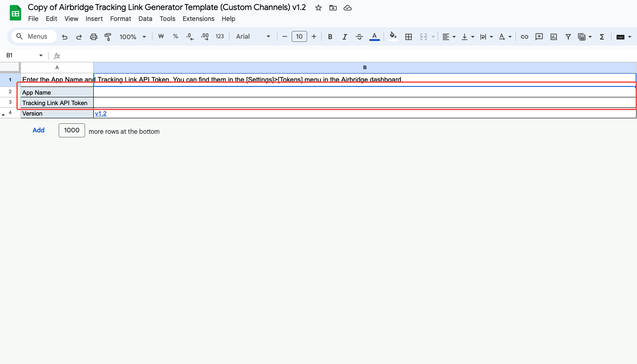Viewport: 637px width, 364px height.
Task: Open the Data menu
Action: pyautogui.click(x=146, y=19)
